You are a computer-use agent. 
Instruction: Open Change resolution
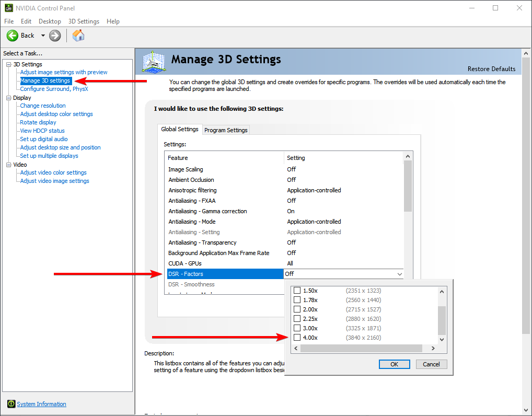tap(43, 106)
